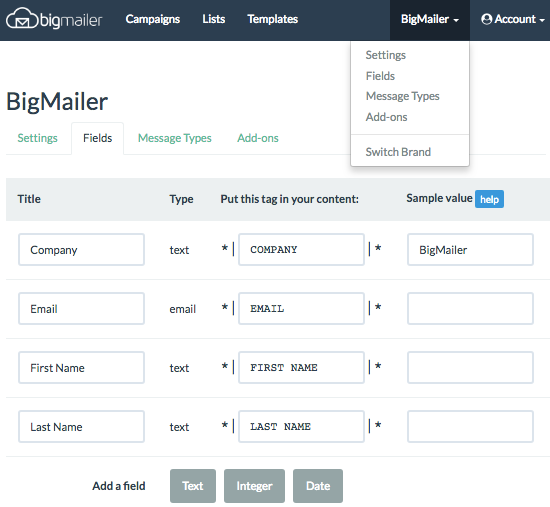
Task: Open the Account dropdown menu
Action: 513,19
